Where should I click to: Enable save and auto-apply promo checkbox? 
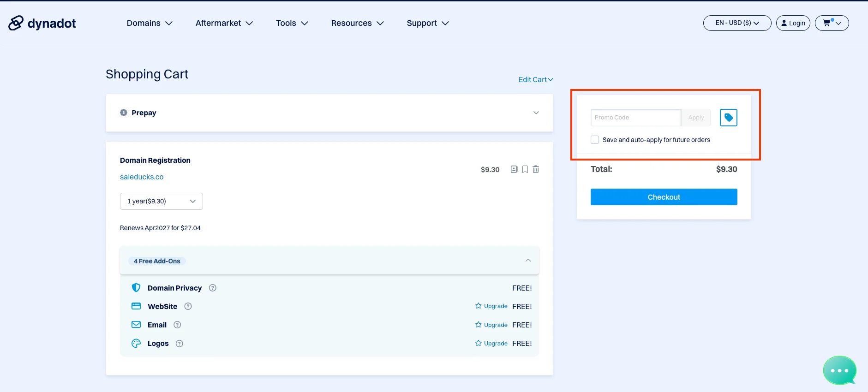click(x=595, y=140)
